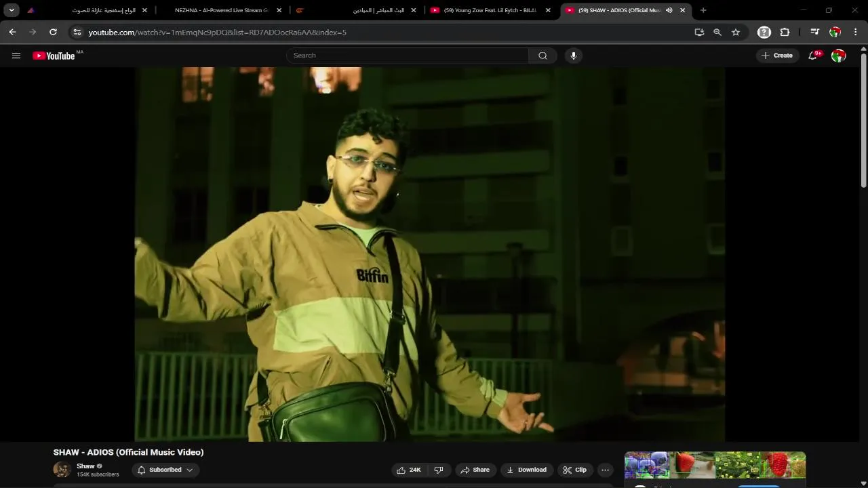
Task: Create a Clip of the video
Action: [575, 470]
